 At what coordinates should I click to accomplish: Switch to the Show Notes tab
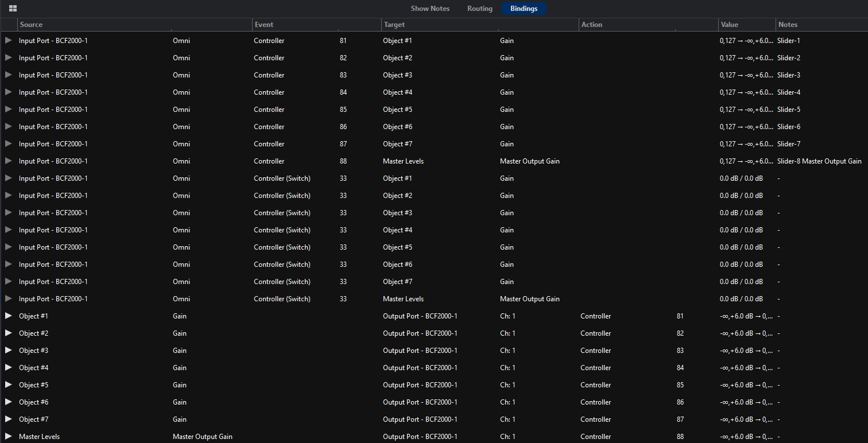[x=430, y=9]
